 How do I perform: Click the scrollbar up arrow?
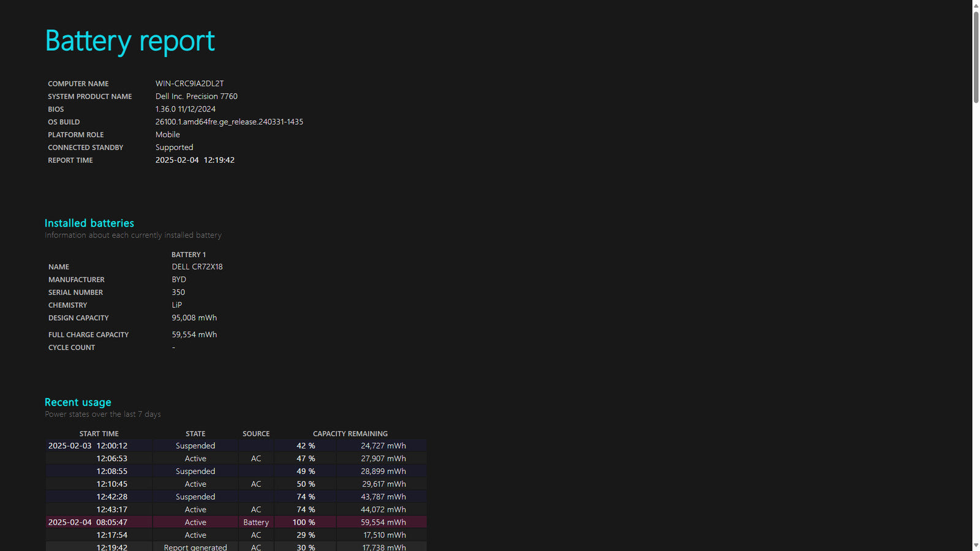(x=976, y=5)
